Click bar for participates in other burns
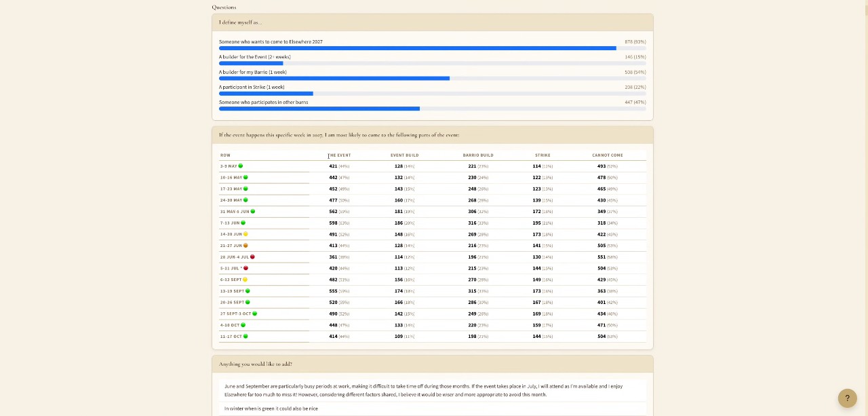 click(433, 109)
